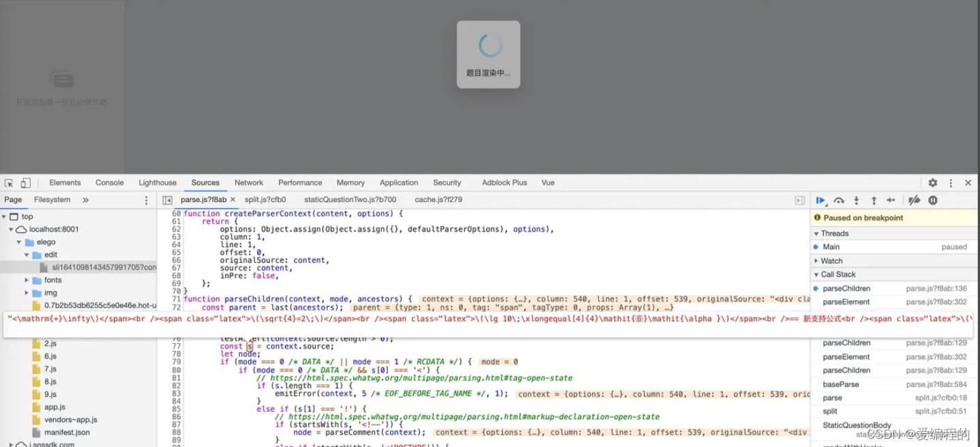Screen dimensions: 980x447
Task: Show more navigator tabs chevron
Action: [85, 200]
